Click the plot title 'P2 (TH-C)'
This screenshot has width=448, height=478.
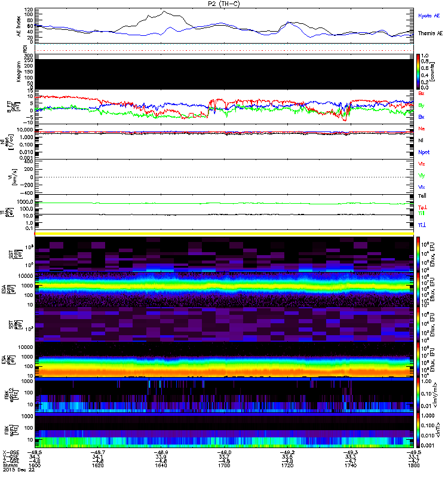click(x=224, y=4)
